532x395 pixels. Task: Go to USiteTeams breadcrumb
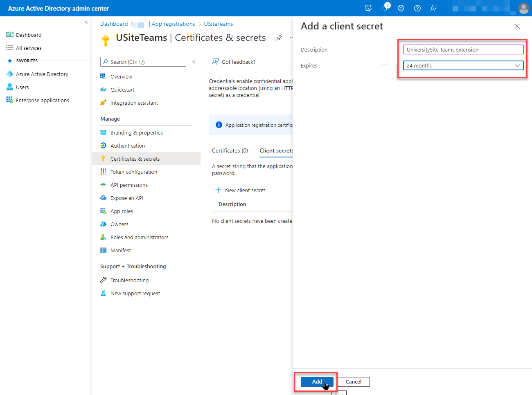[219, 24]
